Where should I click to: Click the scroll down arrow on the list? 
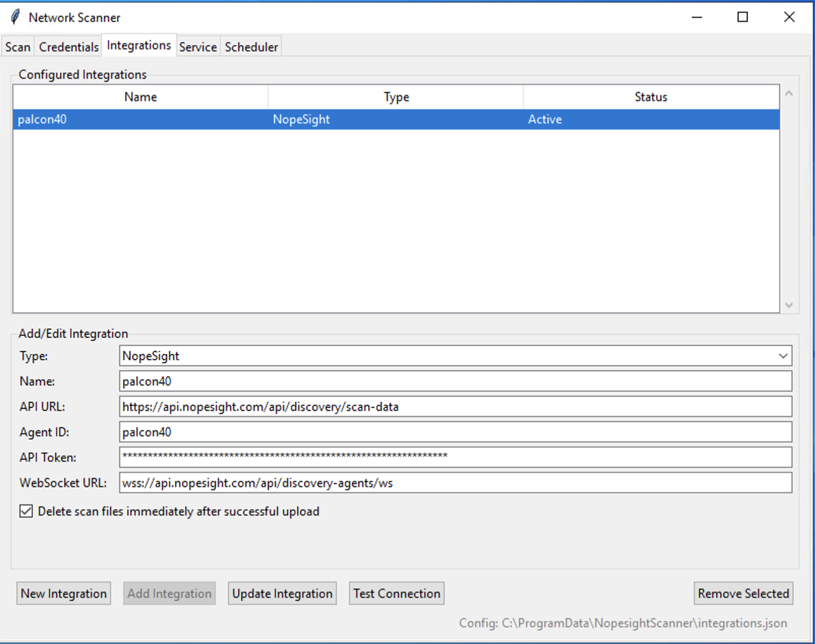pos(789,305)
